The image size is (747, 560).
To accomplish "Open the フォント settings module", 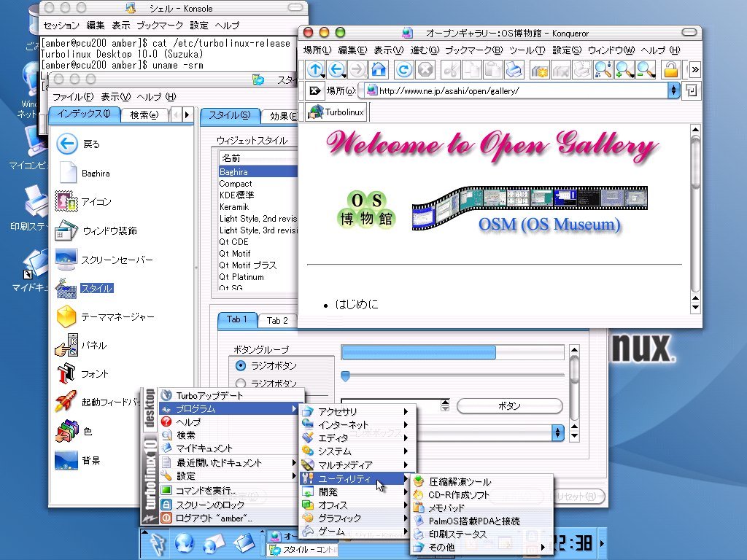I will click(82, 374).
